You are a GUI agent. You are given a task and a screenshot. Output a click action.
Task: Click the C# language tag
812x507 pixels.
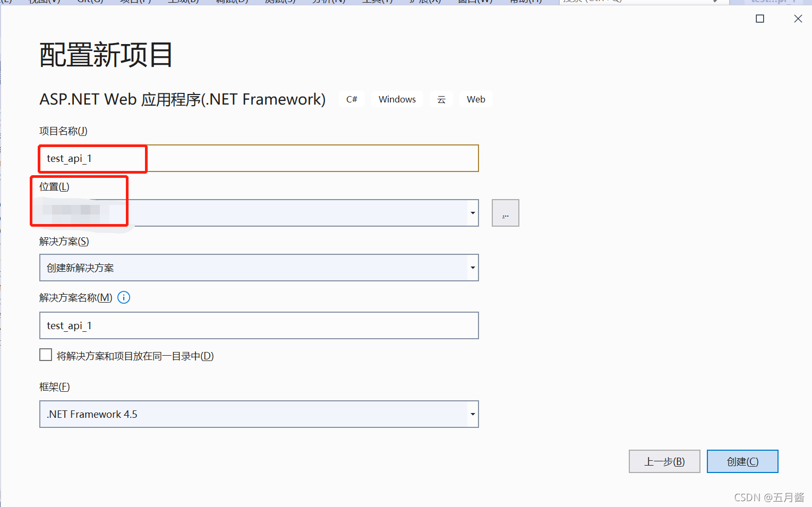[x=352, y=99]
